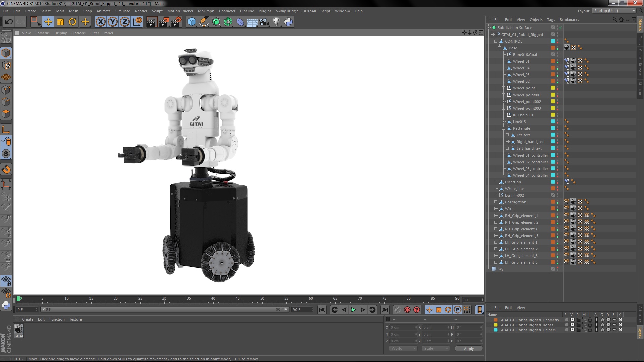
Task: Click Record Active Objects button
Action: point(397,310)
